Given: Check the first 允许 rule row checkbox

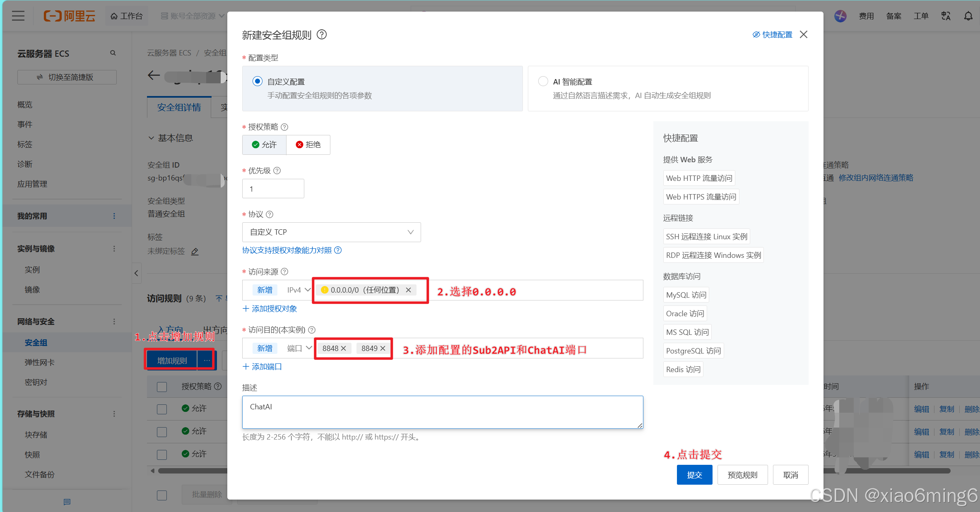Looking at the screenshot, I should click(x=162, y=409).
